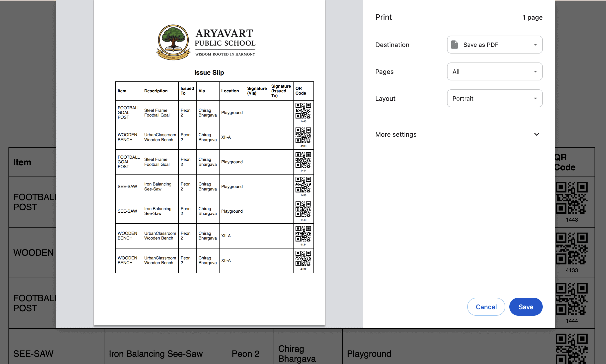Image resolution: width=606 pixels, height=364 pixels.
Task: Click QR code labeled 4133 in preview
Action: [303, 135]
